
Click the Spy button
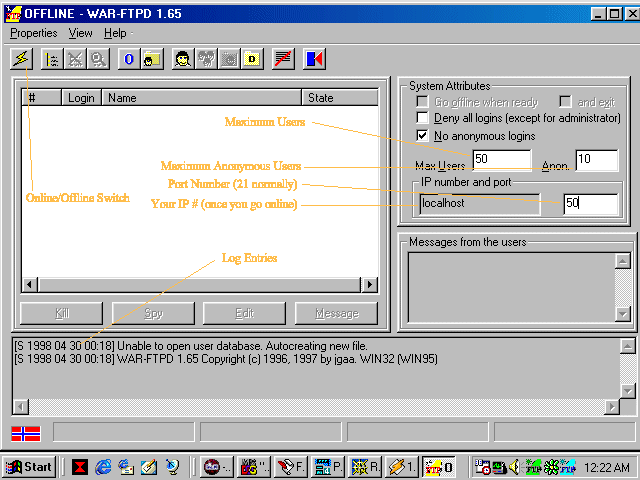[153, 313]
